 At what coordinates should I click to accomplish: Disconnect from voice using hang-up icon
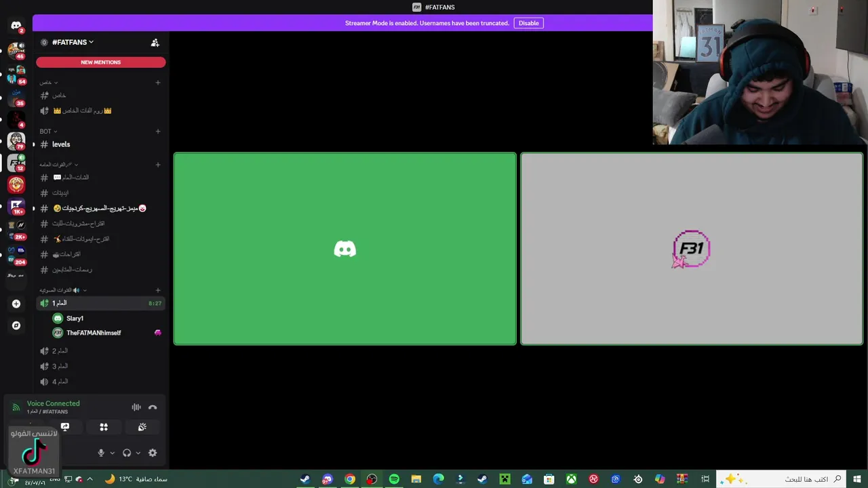[153, 407]
